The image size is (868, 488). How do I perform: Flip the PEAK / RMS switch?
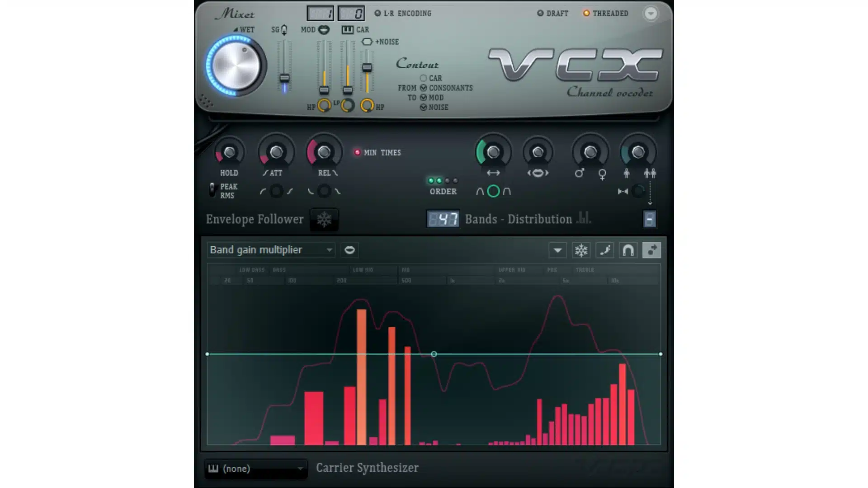[x=212, y=190]
